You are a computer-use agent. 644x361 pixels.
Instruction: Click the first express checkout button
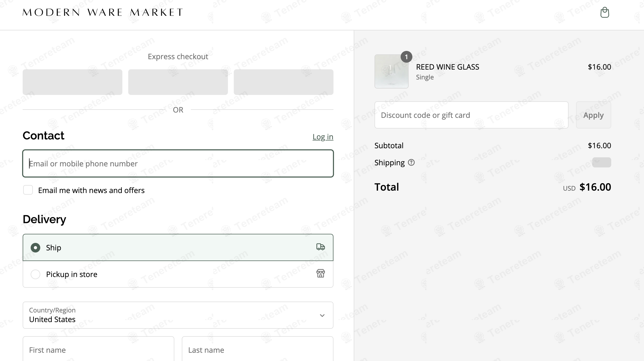[73, 82]
